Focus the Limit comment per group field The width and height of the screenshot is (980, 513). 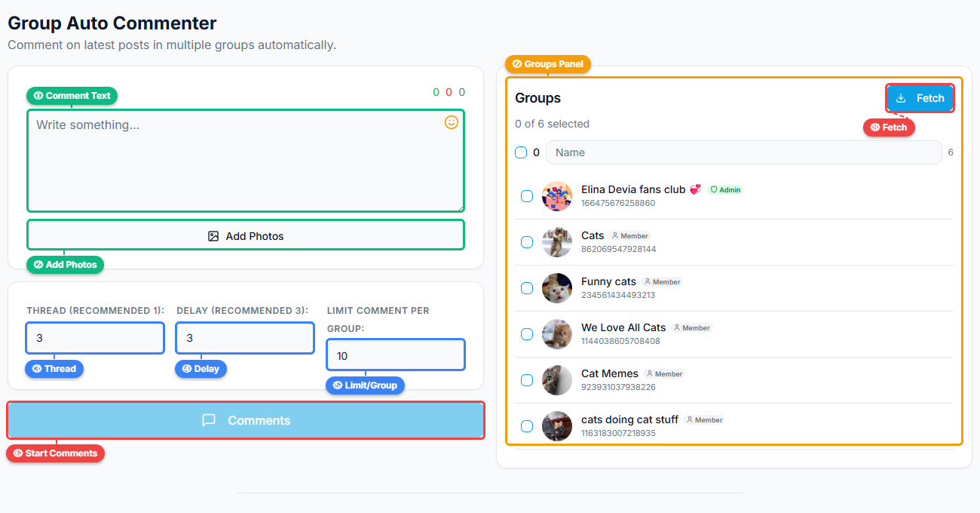click(x=396, y=355)
